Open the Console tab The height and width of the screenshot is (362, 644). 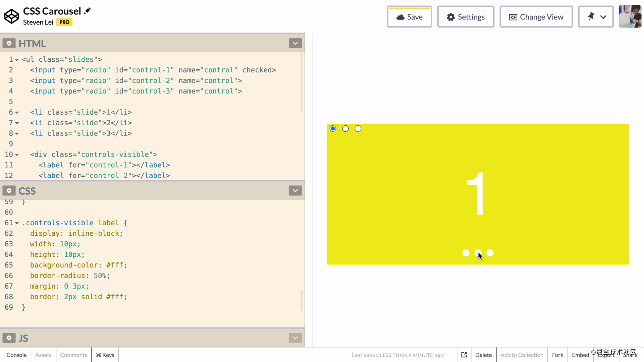pyautogui.click(x=16, y=355)
